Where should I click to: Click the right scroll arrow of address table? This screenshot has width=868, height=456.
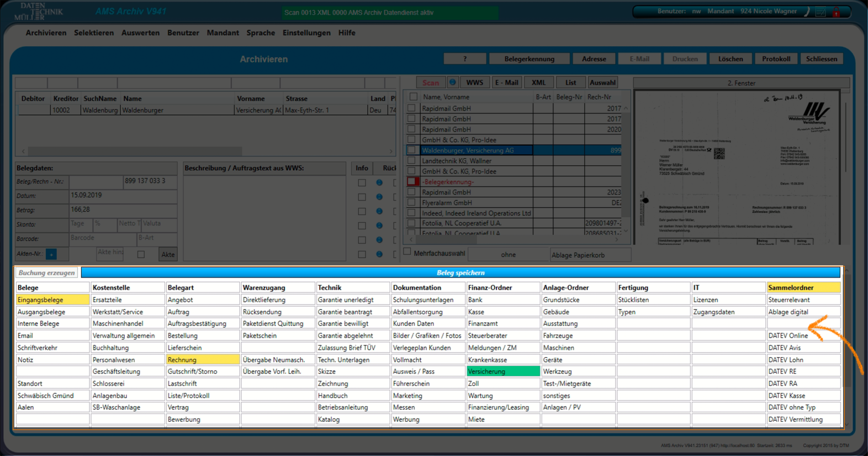tap(391, 151)
